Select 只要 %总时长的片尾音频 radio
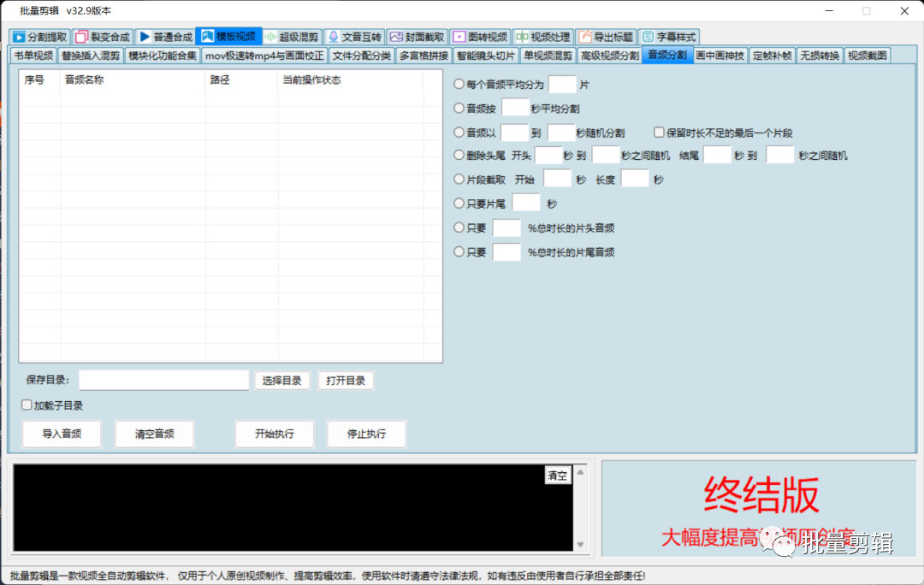 459,251
